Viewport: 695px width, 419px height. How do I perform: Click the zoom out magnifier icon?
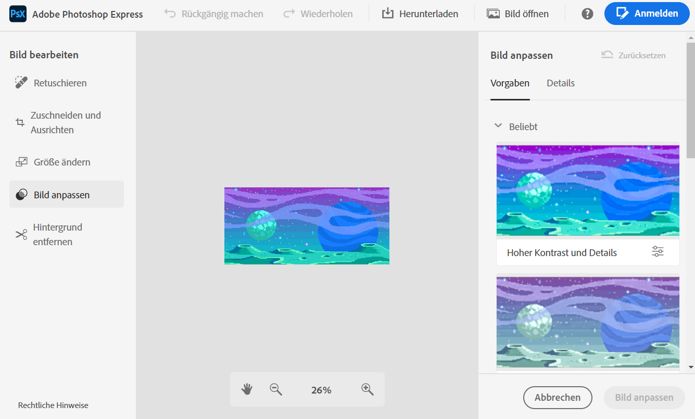point(276,389)
